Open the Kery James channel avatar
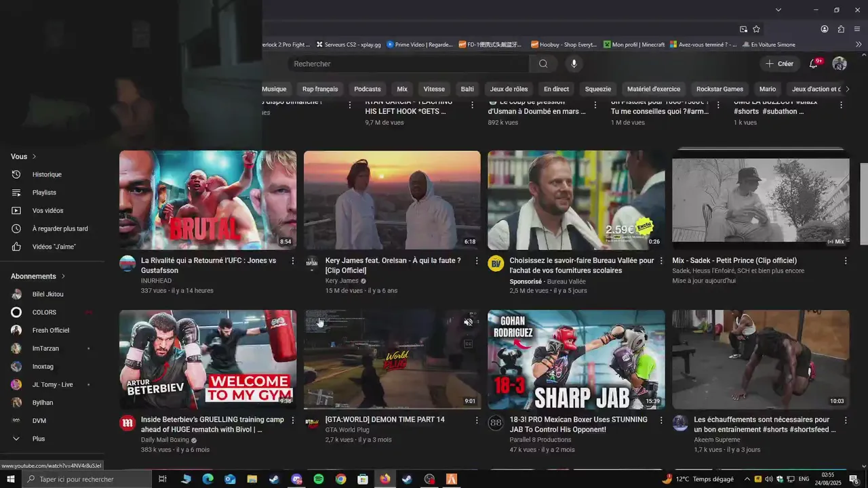The width and height of the screenshot is (868, 488). [x=312, y=264]
